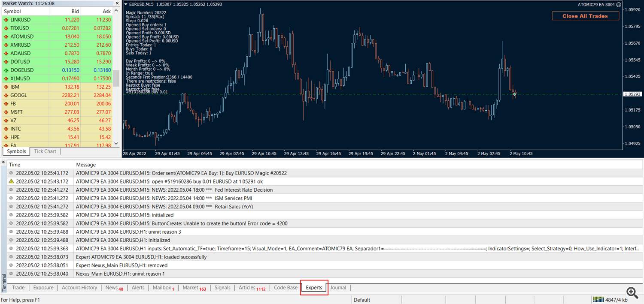The image size is (644, 304).
Task: Click the icon next to IBM
Action: (x=6, y=87)
